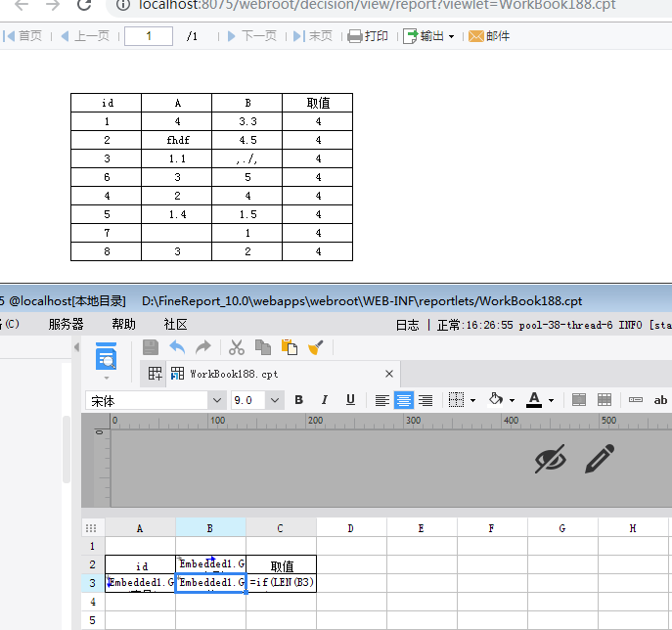Click cell containing =if(LEN(B3)) formula
The height and width of the screenshot is (630, 672).
(282, 583)
